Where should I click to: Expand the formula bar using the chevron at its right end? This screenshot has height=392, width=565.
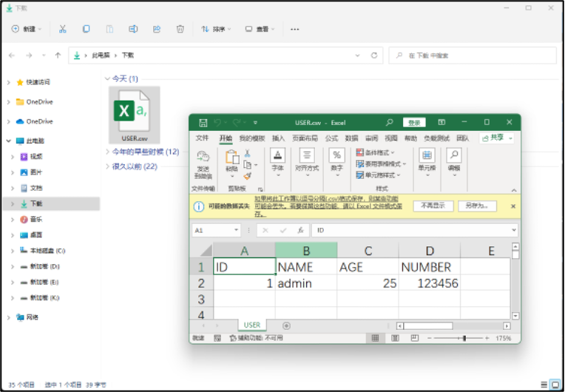tap(514, 230)
